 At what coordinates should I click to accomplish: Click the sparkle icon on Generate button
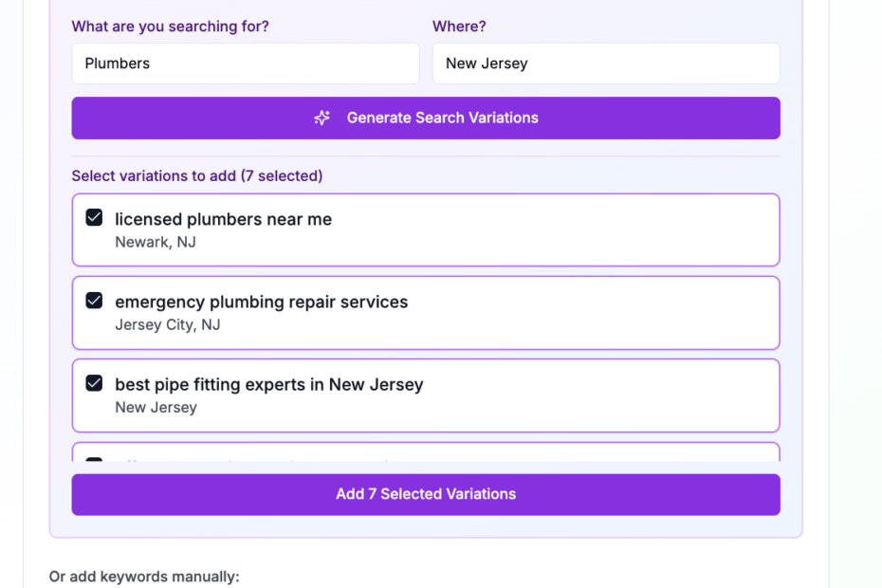[x=322, y=118]
